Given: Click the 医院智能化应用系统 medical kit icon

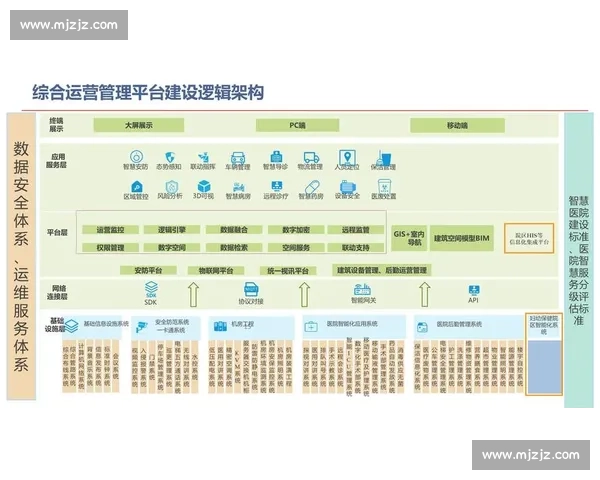Looking at the screenshot, I should [x=311, y=327].
